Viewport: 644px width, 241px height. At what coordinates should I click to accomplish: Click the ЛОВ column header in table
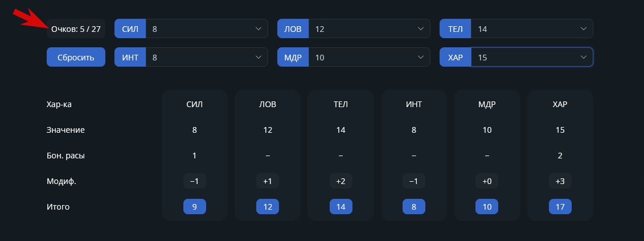268,104
